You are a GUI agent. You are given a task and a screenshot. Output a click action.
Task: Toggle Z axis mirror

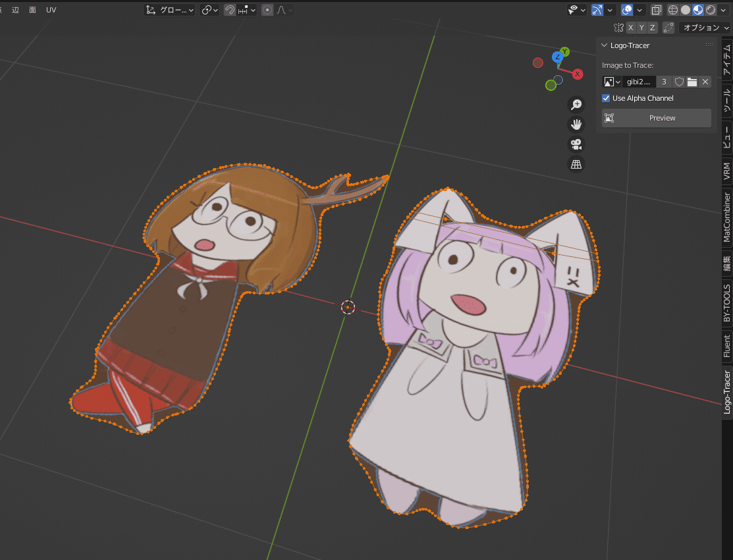click(x=652, y=28)
